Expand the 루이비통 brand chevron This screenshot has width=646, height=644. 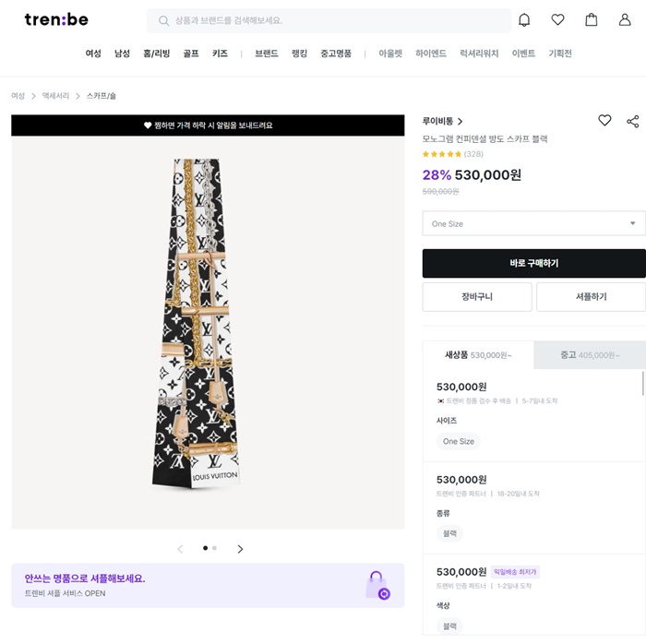(461, 121)
